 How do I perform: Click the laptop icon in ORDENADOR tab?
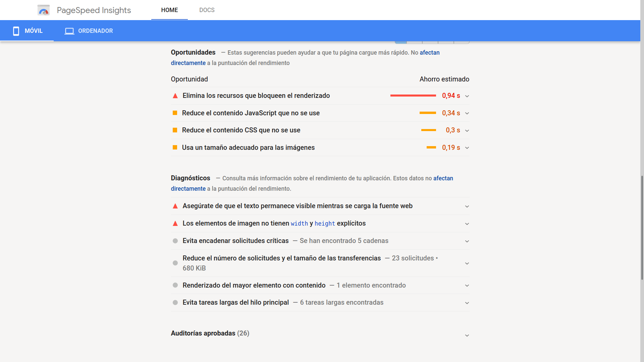pos(69,31)
